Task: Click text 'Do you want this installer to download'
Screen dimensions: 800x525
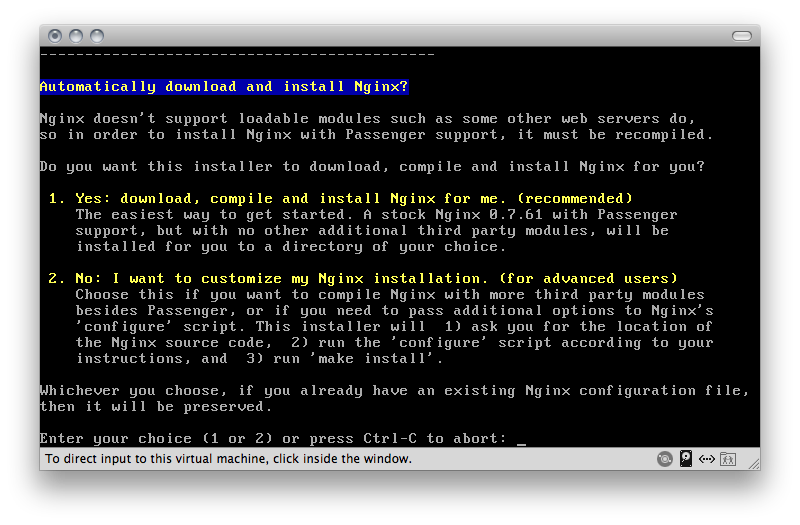Action: point(214,167)
